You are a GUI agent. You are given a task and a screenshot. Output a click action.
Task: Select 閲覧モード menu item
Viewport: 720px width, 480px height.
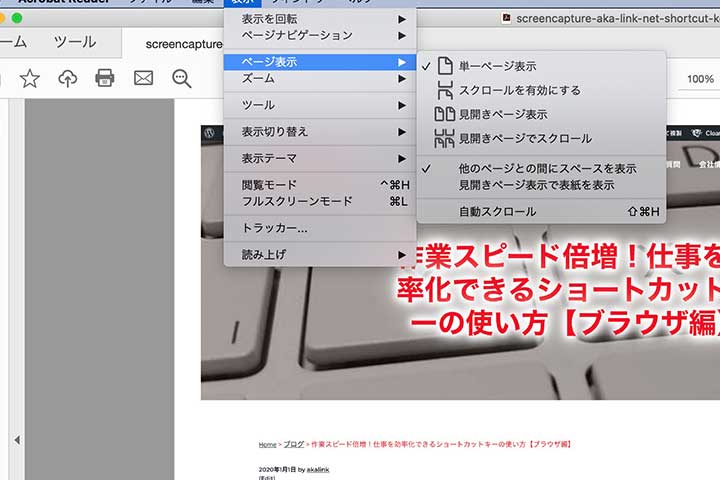coord(320,185)
